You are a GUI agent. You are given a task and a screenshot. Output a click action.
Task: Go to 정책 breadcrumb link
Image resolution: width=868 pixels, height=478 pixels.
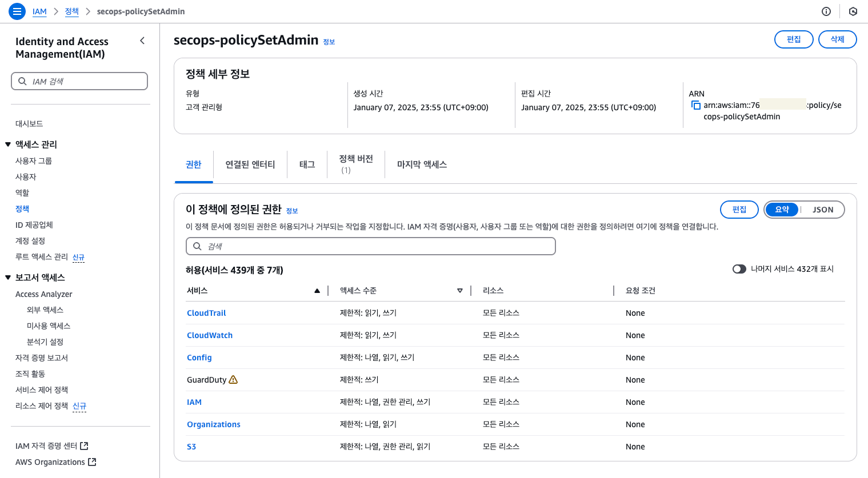[72, 11]
